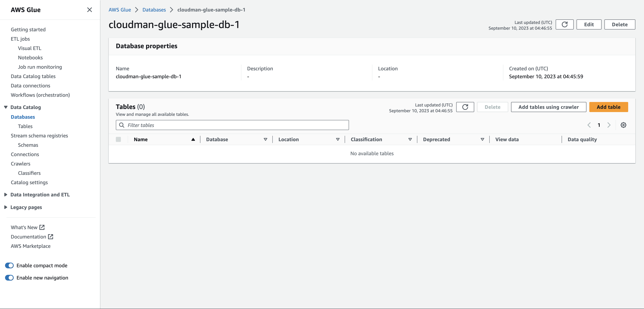
Task: Refresh the Tables list
Action: pos(465,107)
